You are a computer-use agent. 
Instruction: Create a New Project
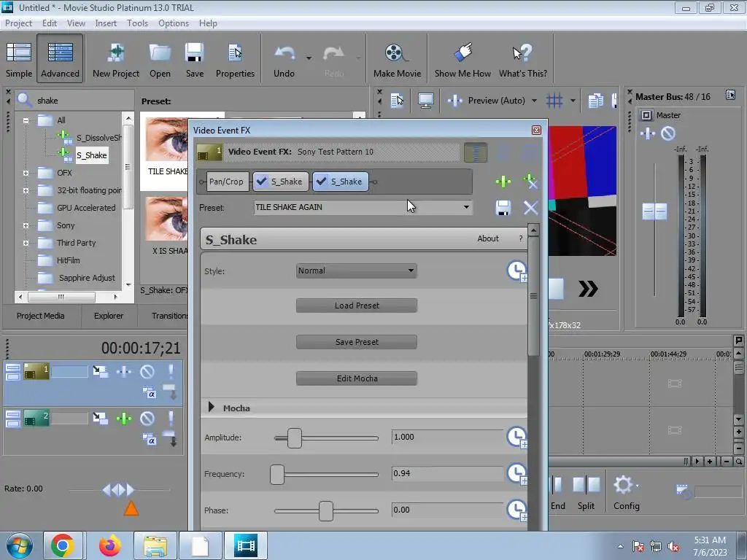pos(116,60)
